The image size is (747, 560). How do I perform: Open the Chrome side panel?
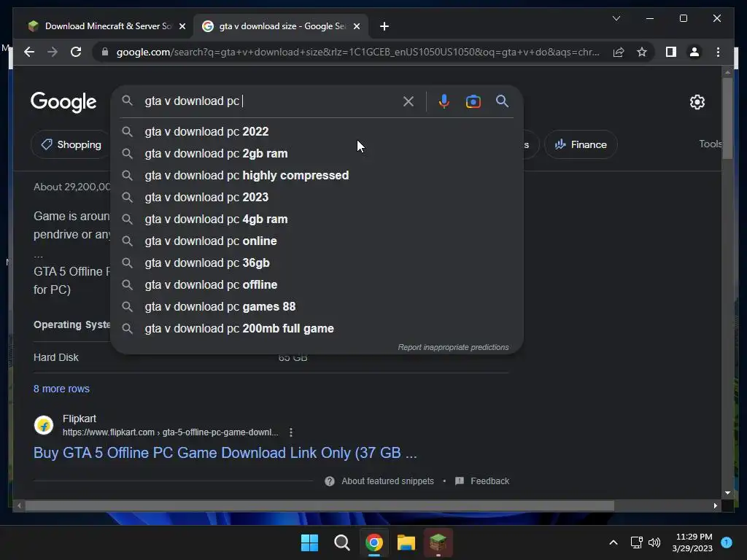(671, 52)
